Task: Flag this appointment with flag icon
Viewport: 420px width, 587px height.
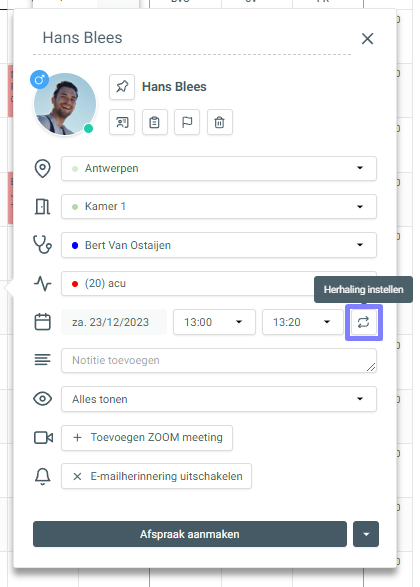Action: [x=187, y=122]
